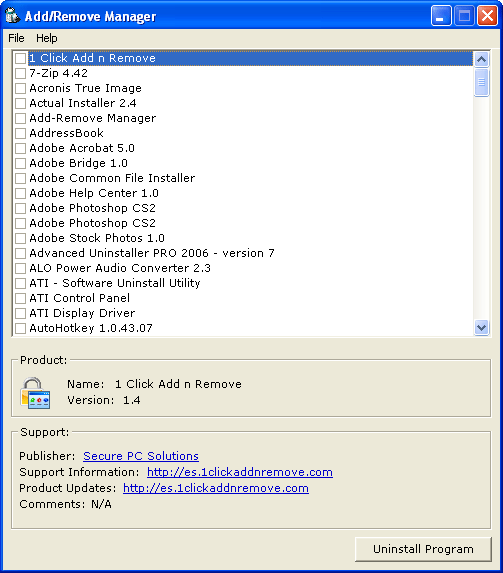The image size is (503, 573).
Task: Check the Actual Installer 2.4 checkbox
Action: (20, 103)
